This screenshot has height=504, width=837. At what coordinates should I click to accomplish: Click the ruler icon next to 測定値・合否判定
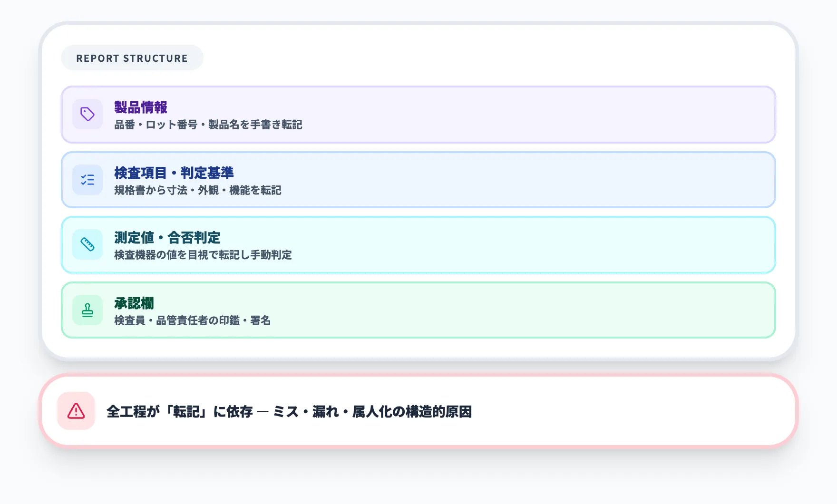tap(88, 244)
